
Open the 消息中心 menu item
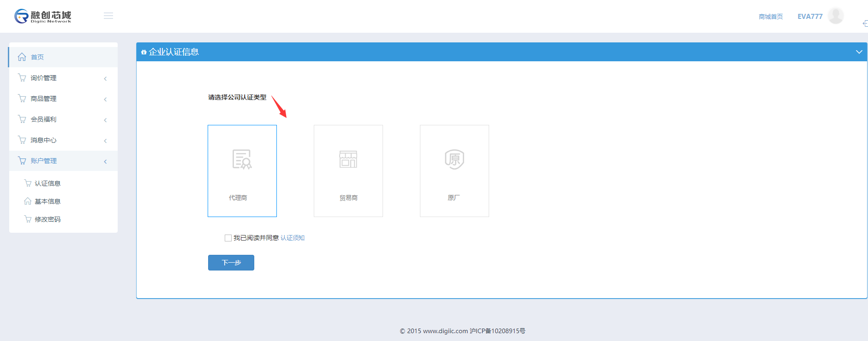pyautogui.click(x=43, y=140)
